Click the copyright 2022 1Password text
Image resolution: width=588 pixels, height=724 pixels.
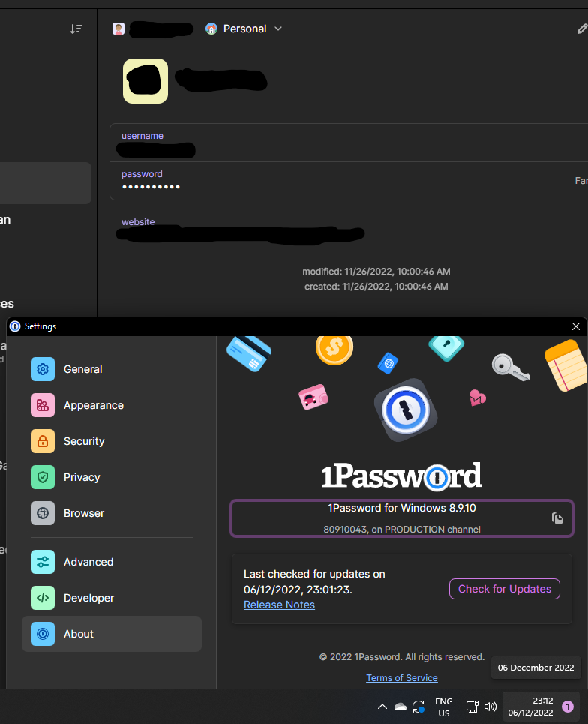click(x=402, y=657)
